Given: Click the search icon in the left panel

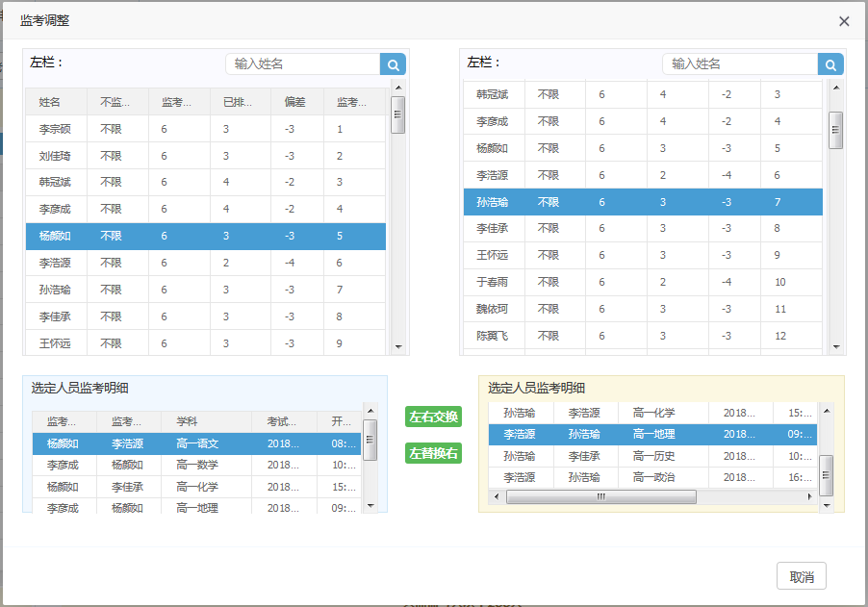Looking at the screenshot, I should click(393, 64).
